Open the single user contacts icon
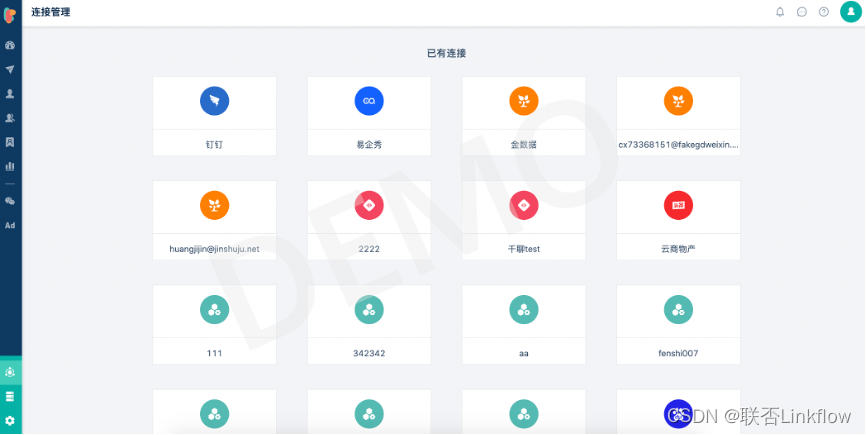866x435 pixels. pyautogui.click(x=10, y=94)
